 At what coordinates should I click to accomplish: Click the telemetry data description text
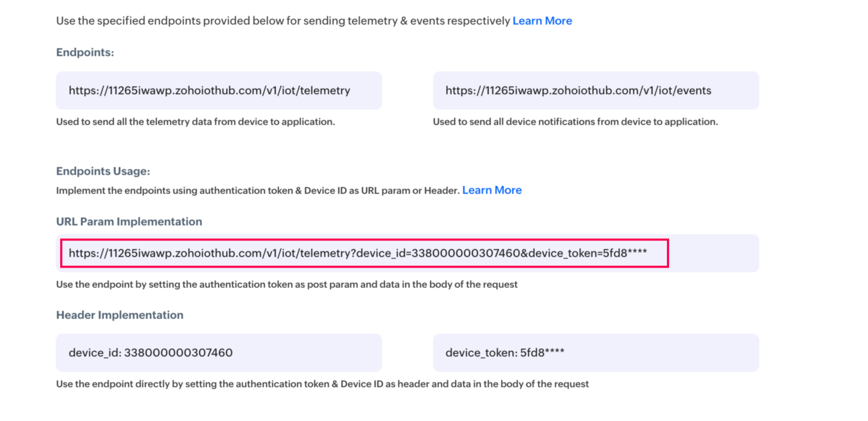[195, 122]
